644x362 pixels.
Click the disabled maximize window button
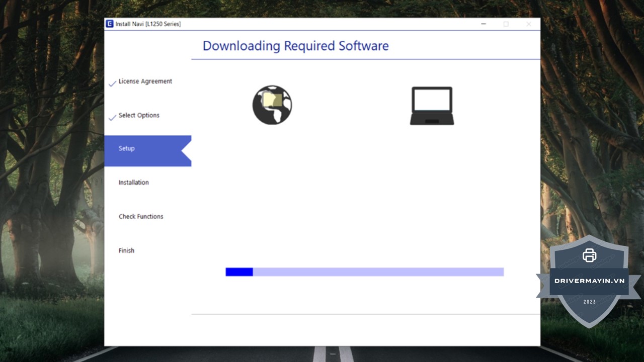click(x=506, y=24)
